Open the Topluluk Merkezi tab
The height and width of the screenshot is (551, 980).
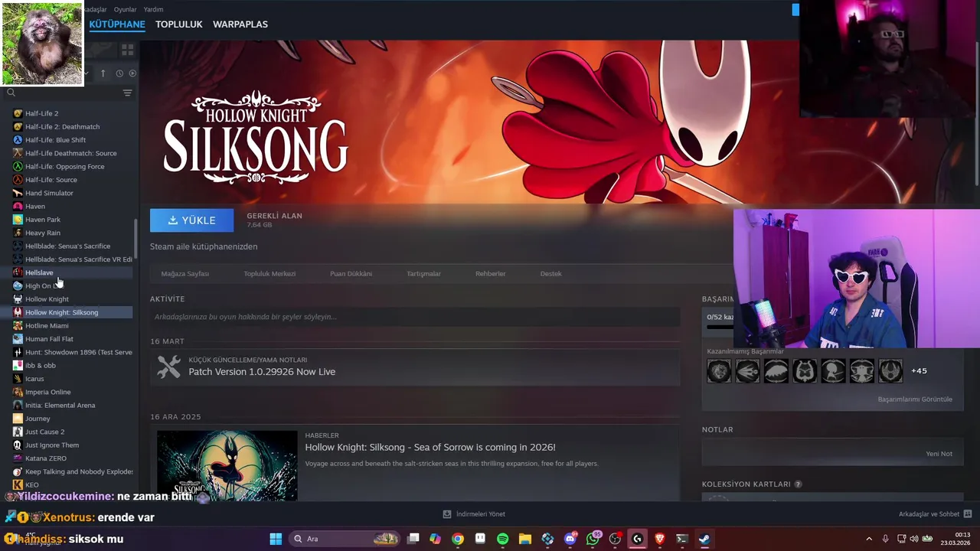269,273
